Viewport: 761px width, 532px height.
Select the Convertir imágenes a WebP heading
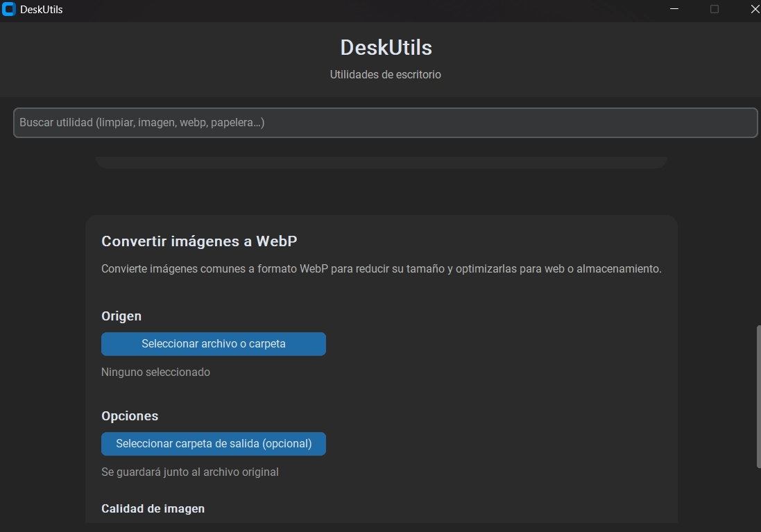199,241
